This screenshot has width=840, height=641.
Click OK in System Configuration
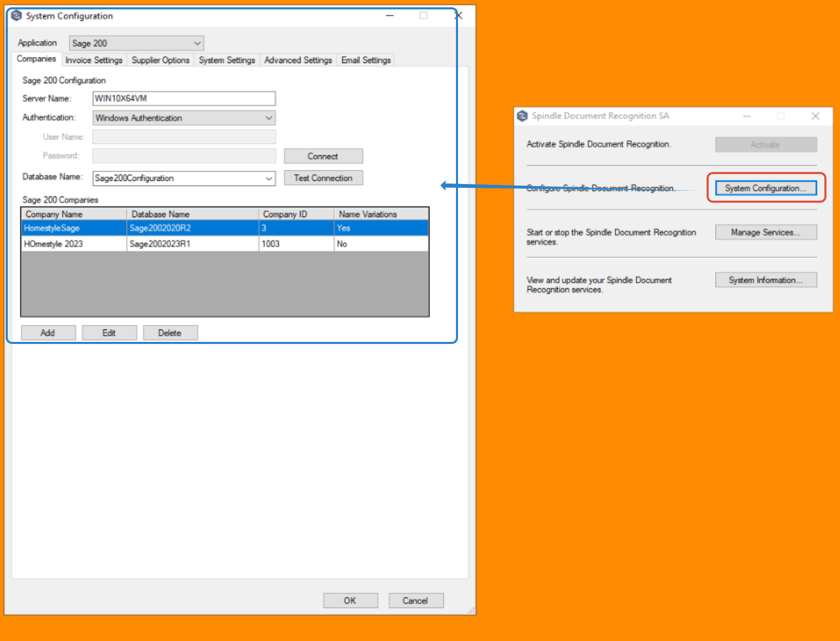pyautogui.click(x=350, y=601)
